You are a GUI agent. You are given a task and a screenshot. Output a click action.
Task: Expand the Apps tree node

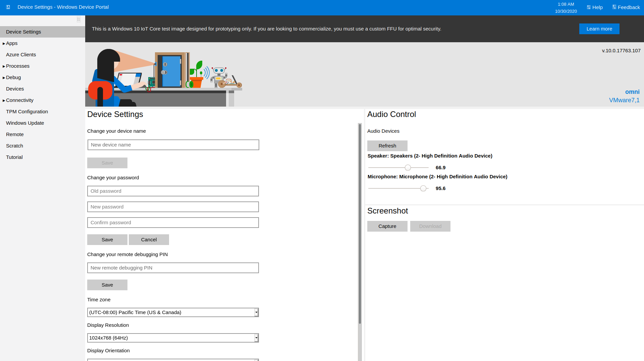click(x=4, y=44)
